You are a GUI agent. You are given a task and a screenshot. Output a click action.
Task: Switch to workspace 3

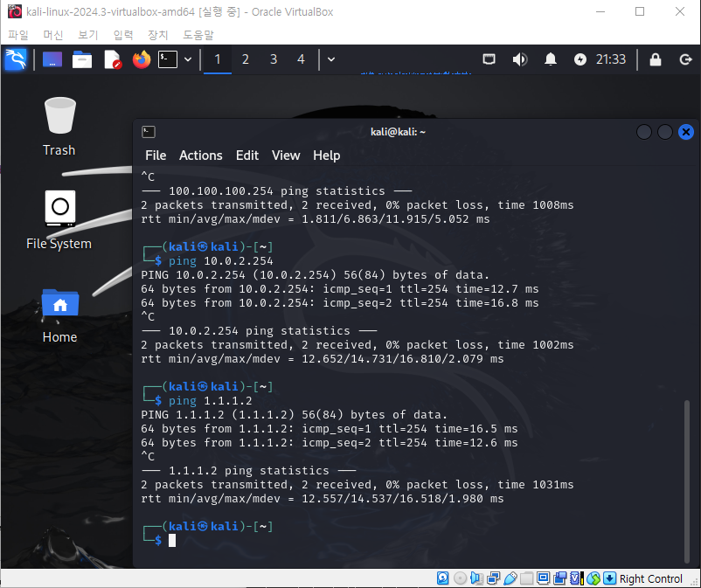tap(274, 59)
